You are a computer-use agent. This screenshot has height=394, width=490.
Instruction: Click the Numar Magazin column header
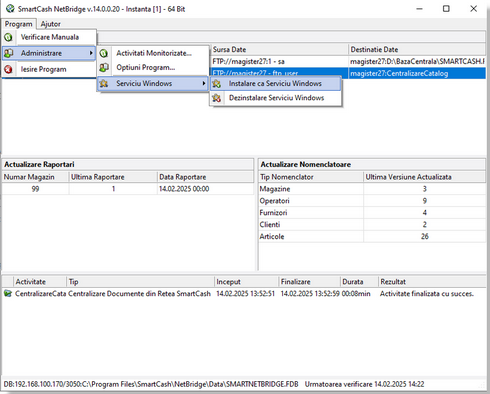click(35, 177)
